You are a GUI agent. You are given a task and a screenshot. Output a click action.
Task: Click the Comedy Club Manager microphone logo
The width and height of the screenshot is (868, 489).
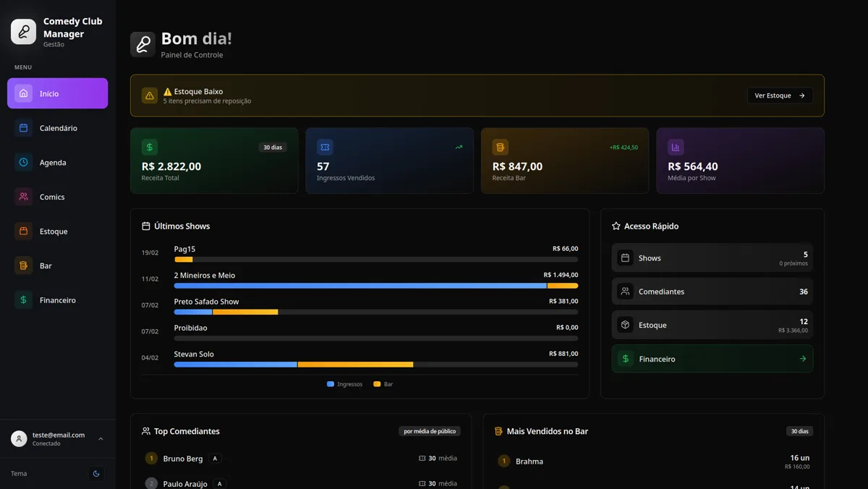23,32
